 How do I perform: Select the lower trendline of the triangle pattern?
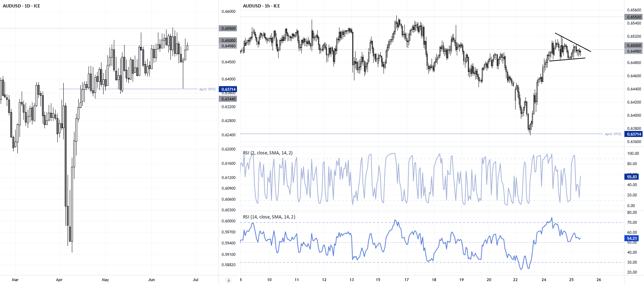567,59
